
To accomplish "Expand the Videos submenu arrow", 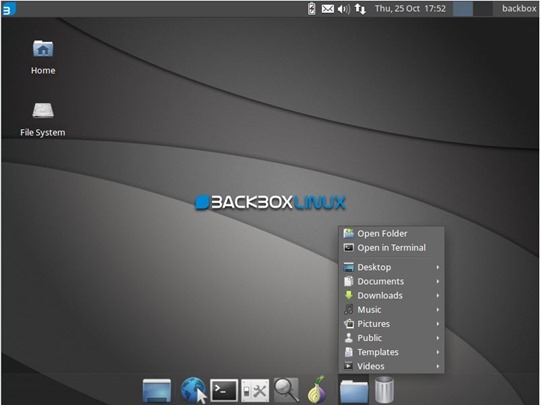I will click(x=438, y=366).
